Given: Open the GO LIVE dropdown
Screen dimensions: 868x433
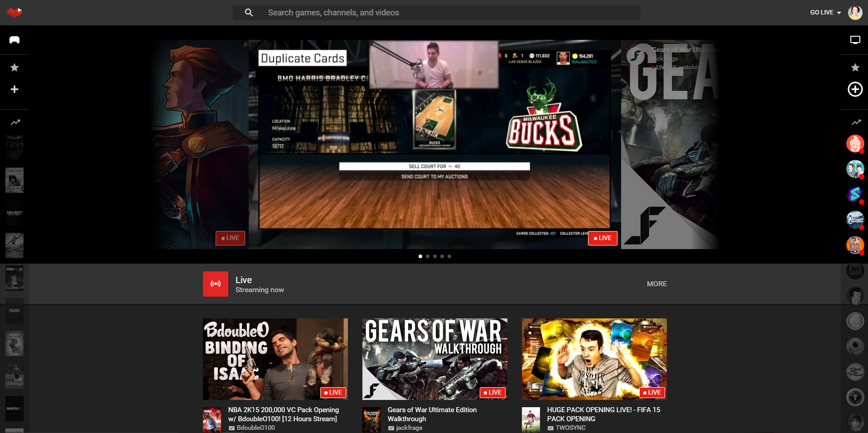Looking at the screenshot, I should click(825, 13).
